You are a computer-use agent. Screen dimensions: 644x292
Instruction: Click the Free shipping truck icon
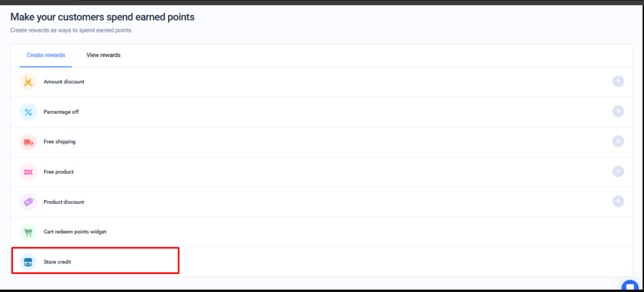(x=28, y=142)
